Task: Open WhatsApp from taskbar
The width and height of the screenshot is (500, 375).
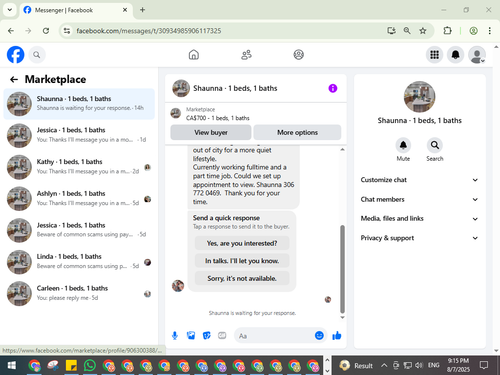Action: (90, 366)
